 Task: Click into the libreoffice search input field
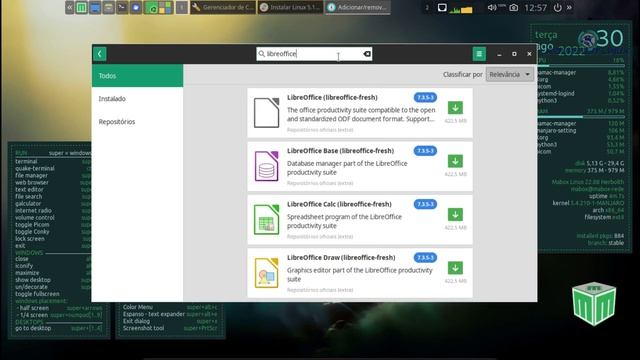tap(314, 54)
